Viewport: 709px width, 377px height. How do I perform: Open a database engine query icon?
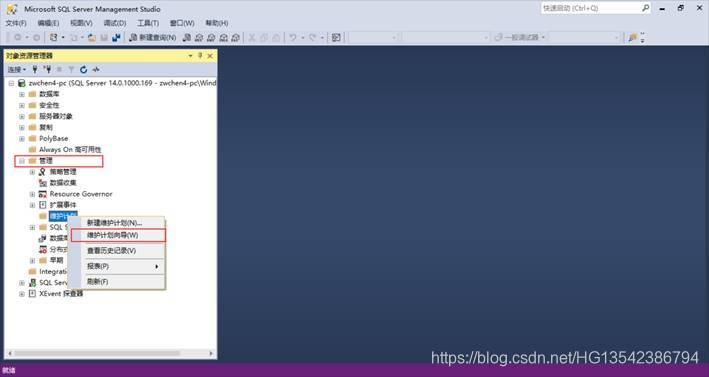click(187, 38)
